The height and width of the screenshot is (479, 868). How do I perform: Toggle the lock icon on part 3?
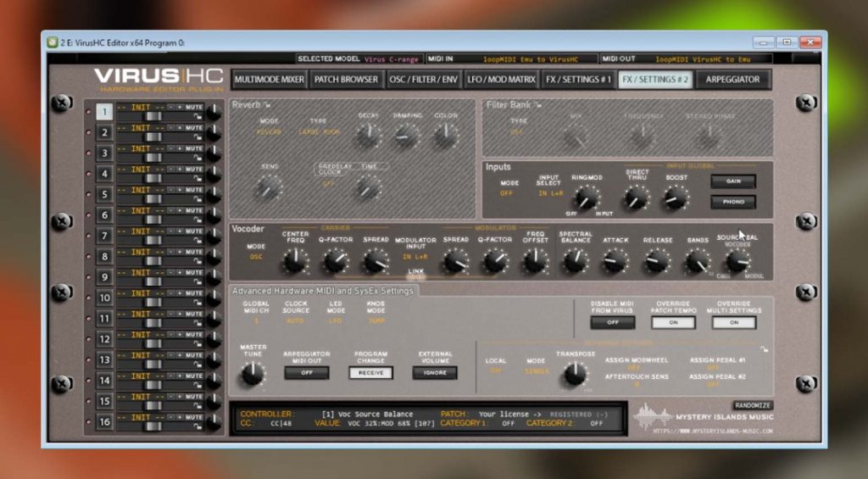pos(198,158)
